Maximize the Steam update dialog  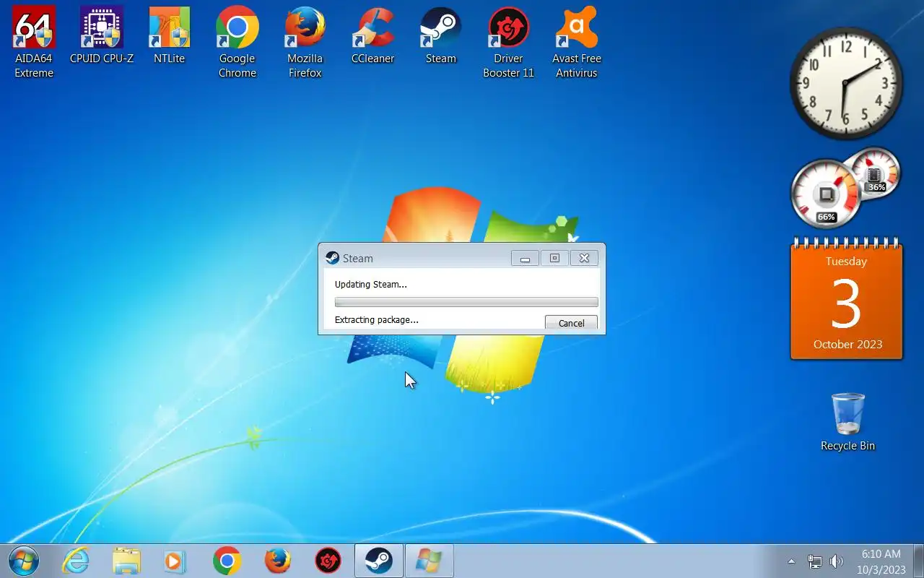pos(554,258)
